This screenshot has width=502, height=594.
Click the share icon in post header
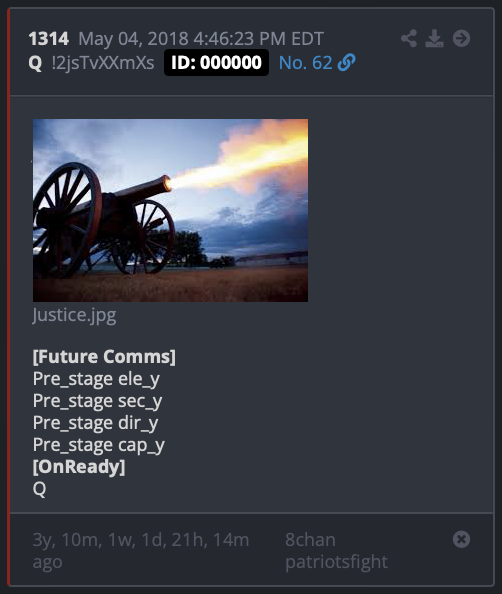409,38
